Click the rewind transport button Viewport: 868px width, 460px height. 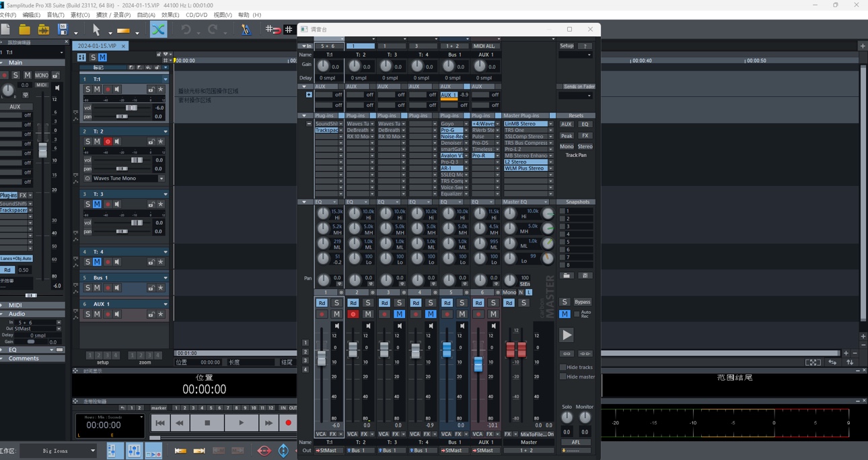180,423
